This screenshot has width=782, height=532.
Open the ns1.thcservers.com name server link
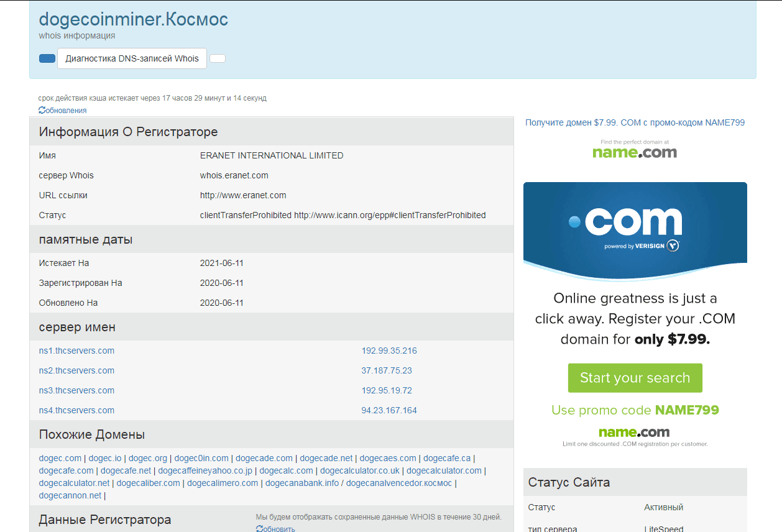tap(76, 351)
